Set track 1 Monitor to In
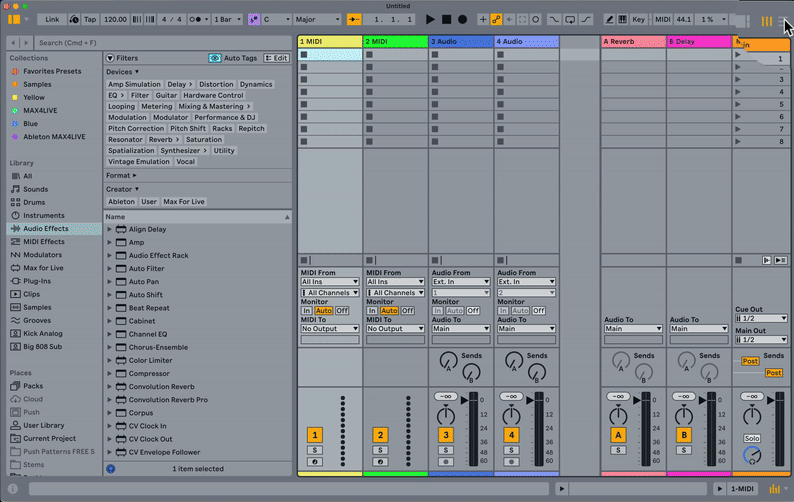794x502 pixels. point(306,311)
